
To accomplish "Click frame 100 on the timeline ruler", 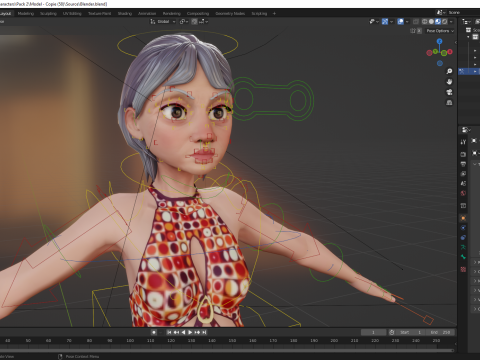I will tap(130, 341).
